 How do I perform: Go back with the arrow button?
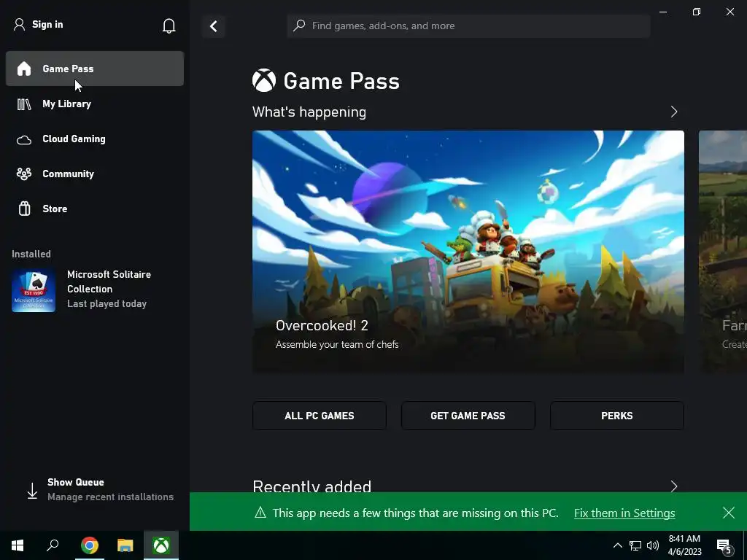pos(214,26)
